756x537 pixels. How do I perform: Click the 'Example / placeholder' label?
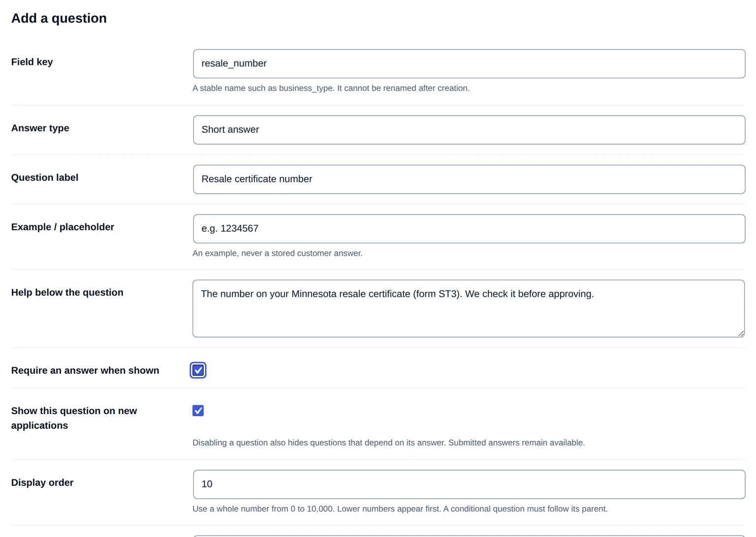click(x=63, y=227)
